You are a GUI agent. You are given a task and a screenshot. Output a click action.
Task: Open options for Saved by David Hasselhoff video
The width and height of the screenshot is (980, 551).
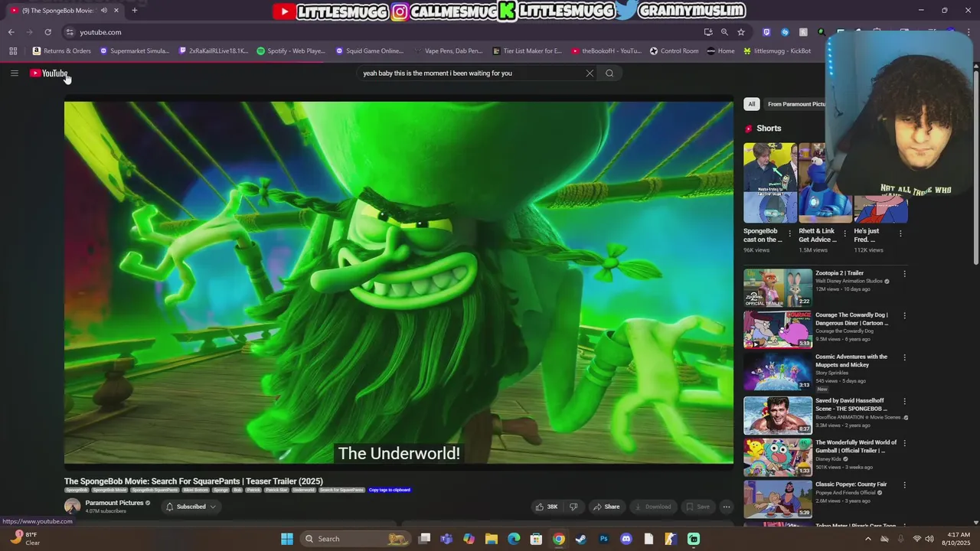tap(904, 401)
